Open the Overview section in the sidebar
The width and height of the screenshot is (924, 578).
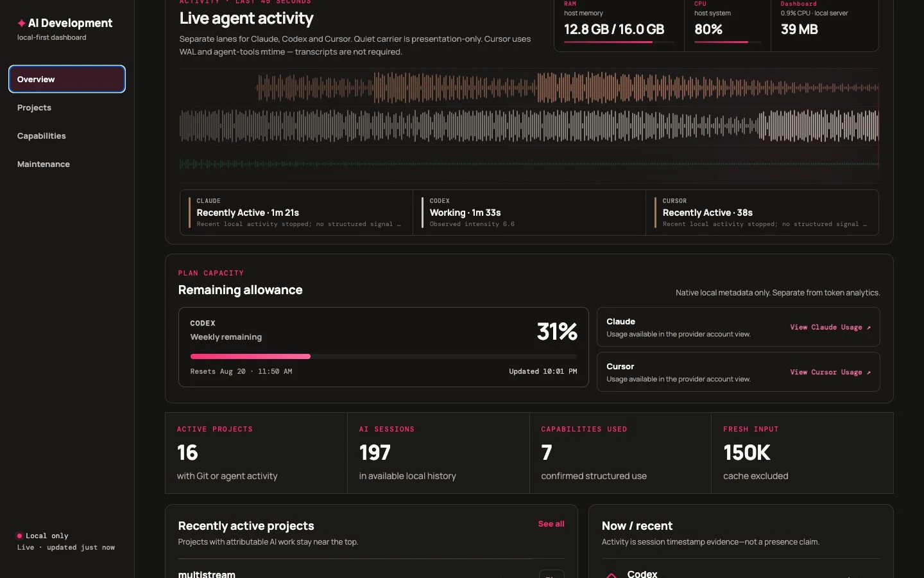pos(67,79)
